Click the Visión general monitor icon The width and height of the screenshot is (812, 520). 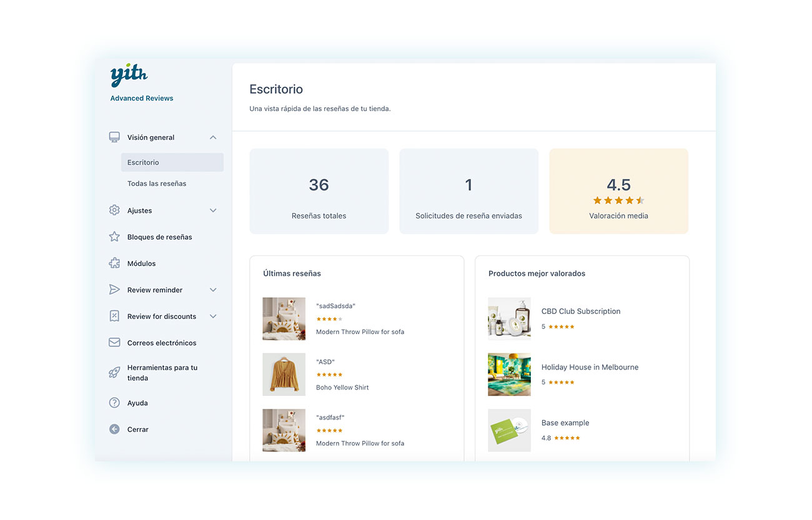pyautogui.click(x=114, y=137)
